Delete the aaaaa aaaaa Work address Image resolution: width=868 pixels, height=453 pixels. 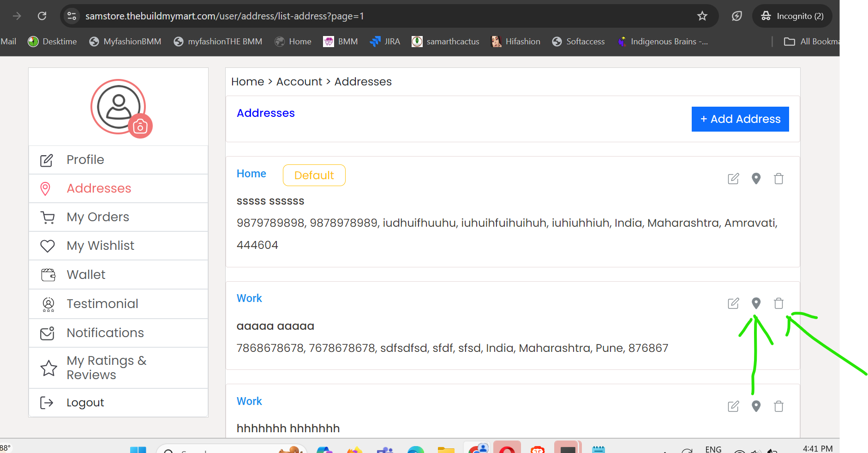(779, 303)
